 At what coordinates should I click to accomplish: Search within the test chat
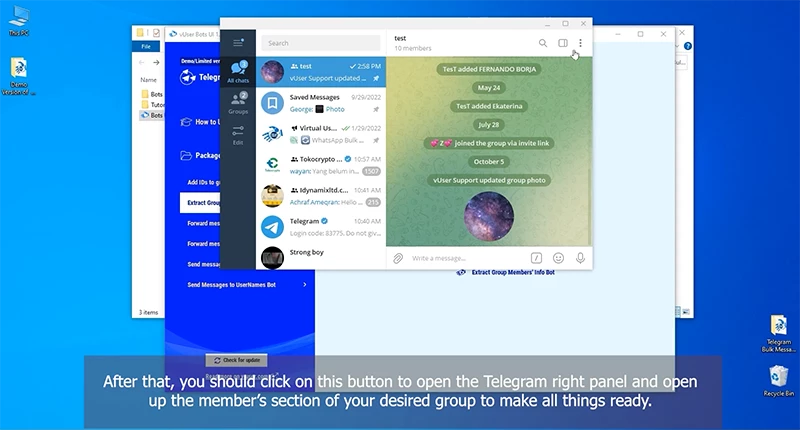543,43
